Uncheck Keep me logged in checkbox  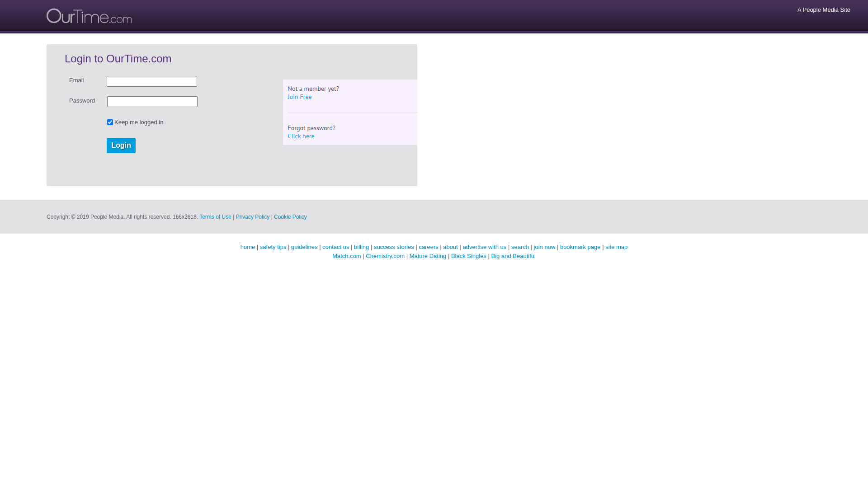pos(110,122)
